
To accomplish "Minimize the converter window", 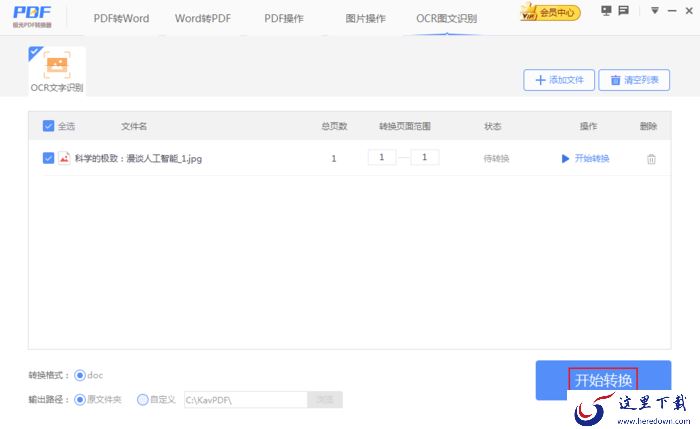I will pyautogui.click(x=672, y=11).
